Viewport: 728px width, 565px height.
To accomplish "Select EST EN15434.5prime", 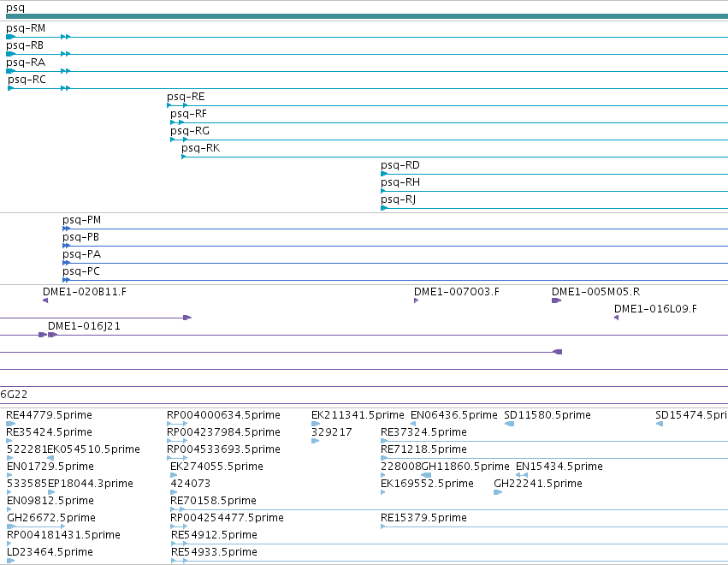I will point(559,467).
